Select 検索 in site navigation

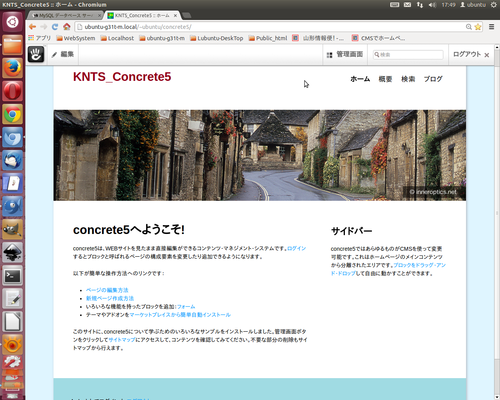tap(408, 79)
